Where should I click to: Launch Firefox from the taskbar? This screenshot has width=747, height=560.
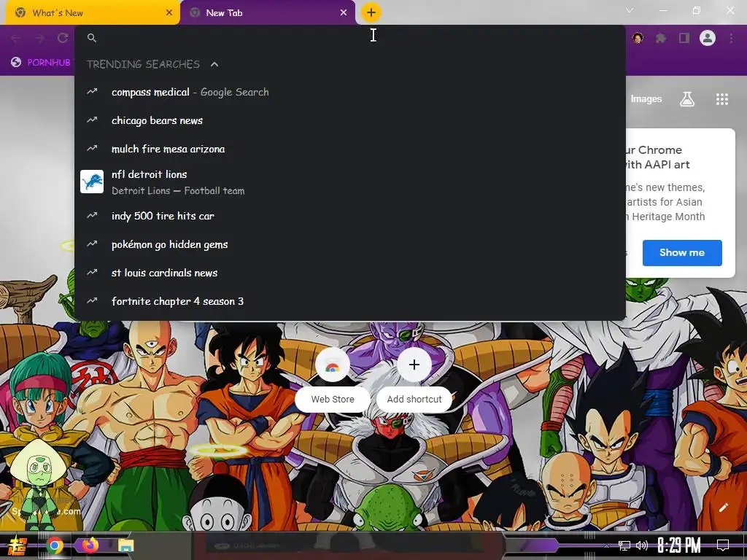pos(90,545)
